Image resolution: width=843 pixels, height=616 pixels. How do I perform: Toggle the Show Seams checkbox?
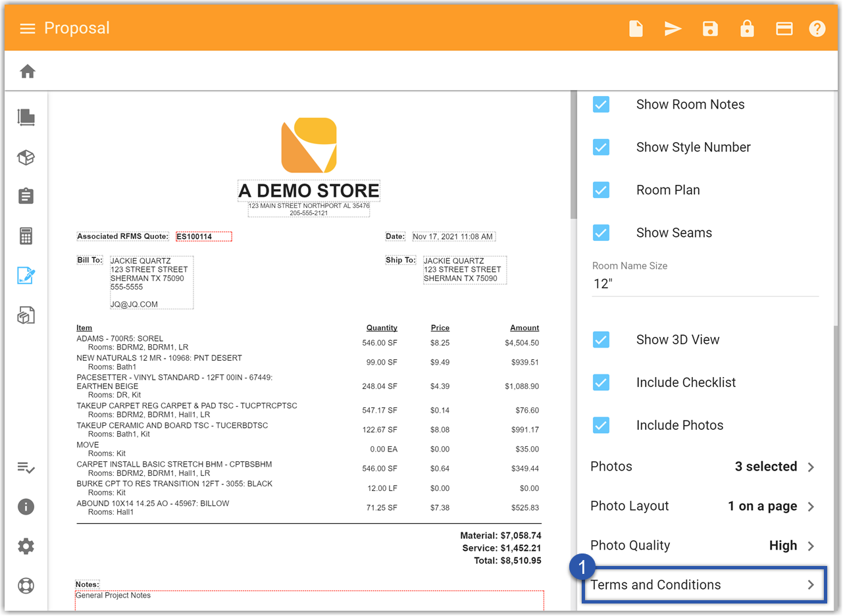click(601, 232)
